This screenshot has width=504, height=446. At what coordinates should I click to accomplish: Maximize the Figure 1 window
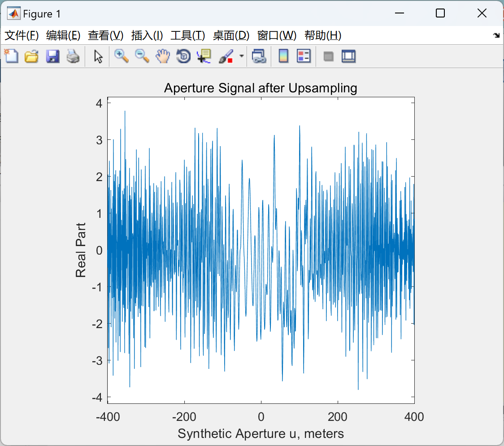click(x=440, y=13)
